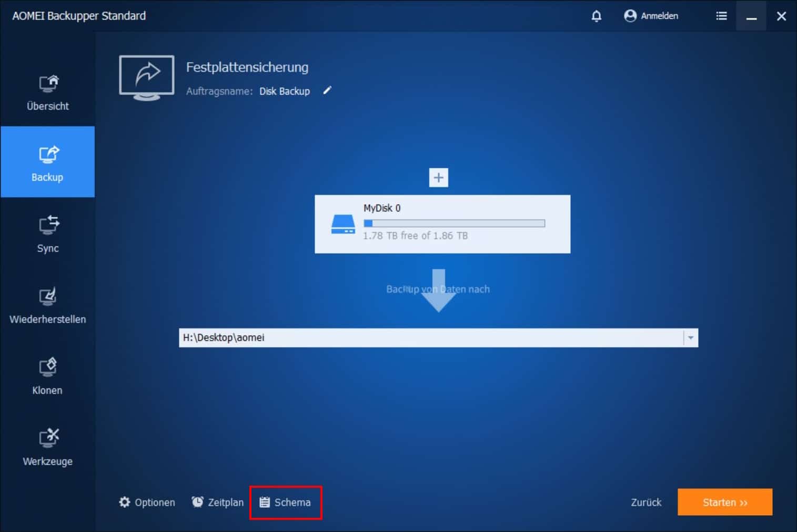Click the Disk Backup task name text

pyautogui.click(x=285, y=91)
